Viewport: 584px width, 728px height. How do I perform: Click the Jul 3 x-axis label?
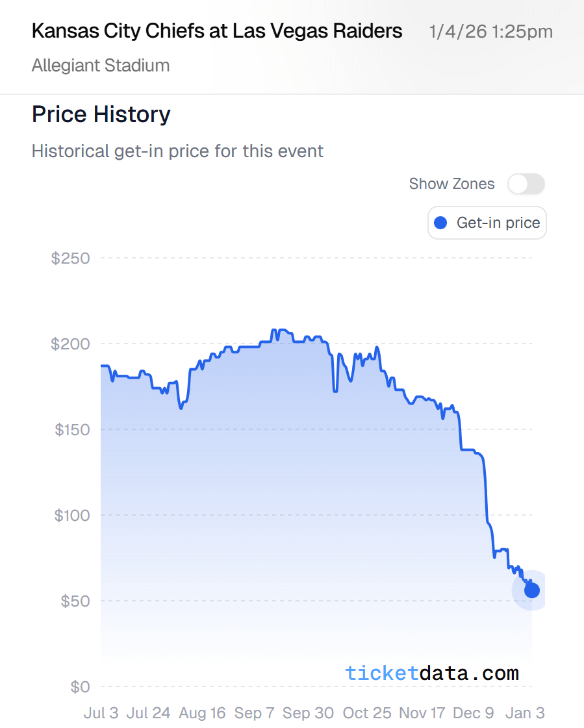coord(101,713)
